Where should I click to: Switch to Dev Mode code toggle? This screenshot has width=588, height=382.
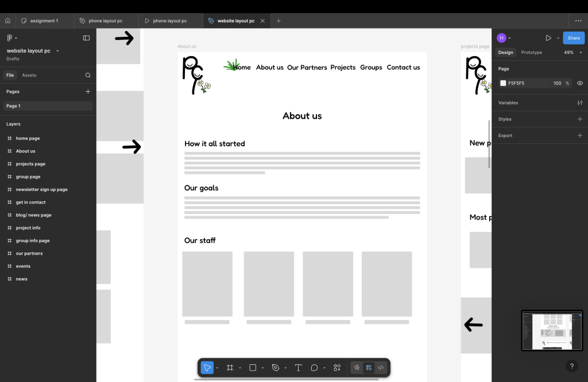pos(381,368)
